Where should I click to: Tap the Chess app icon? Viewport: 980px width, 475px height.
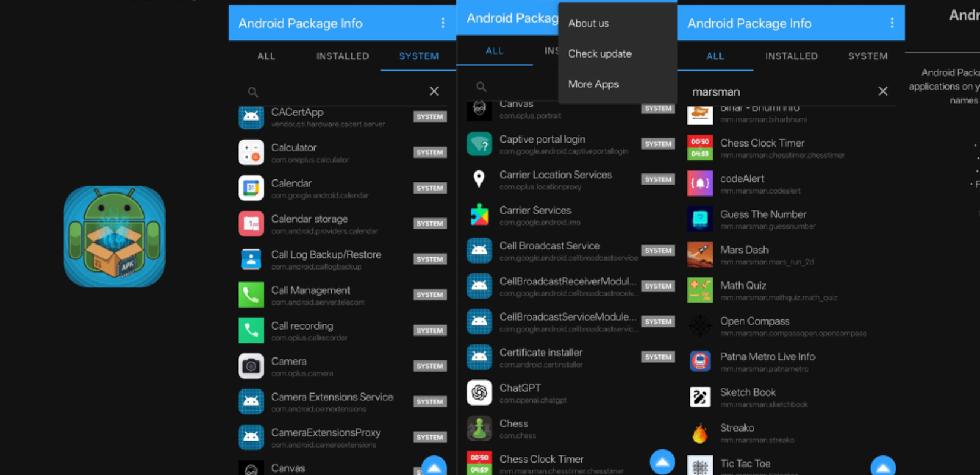pyautogui.click(x=480, y=429)
